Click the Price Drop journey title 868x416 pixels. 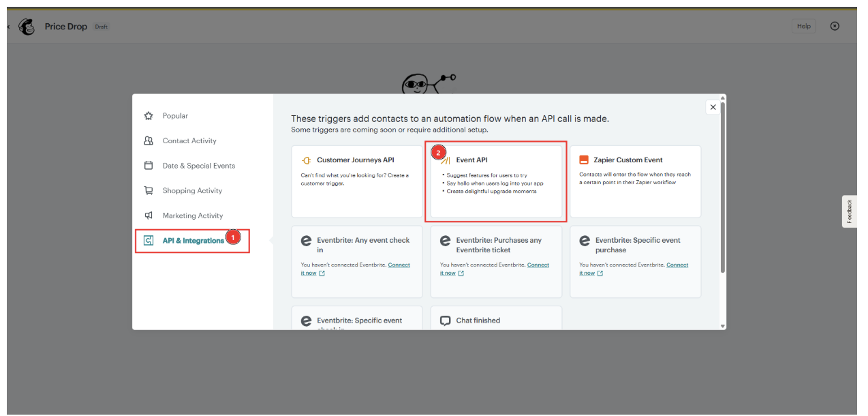(66, 27)
